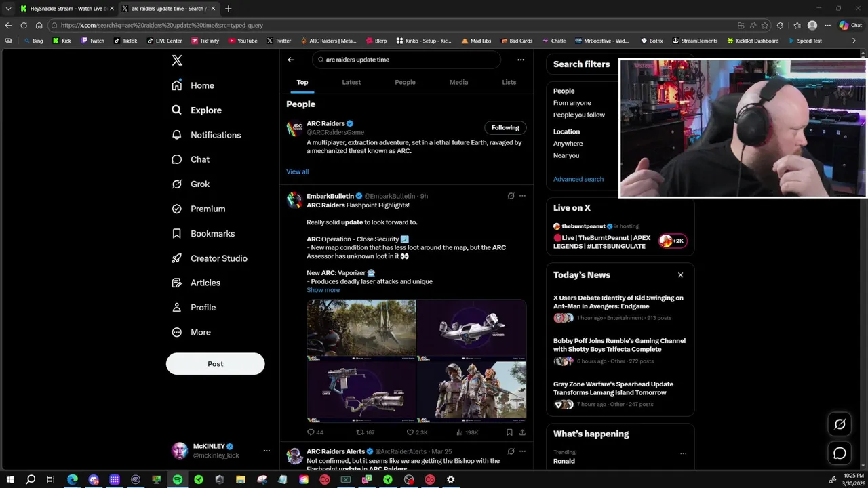
Task: Open Grok in the sidebar
Action: [x=191, y=184]
